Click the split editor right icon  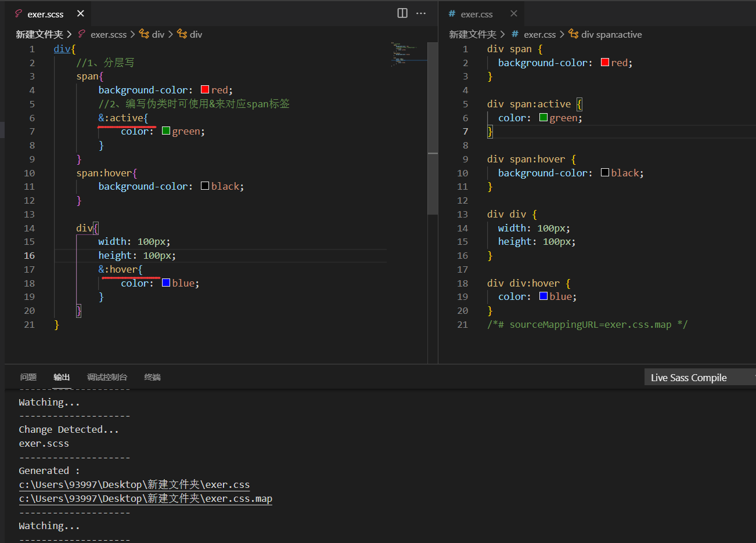click(x=402, y=13)
